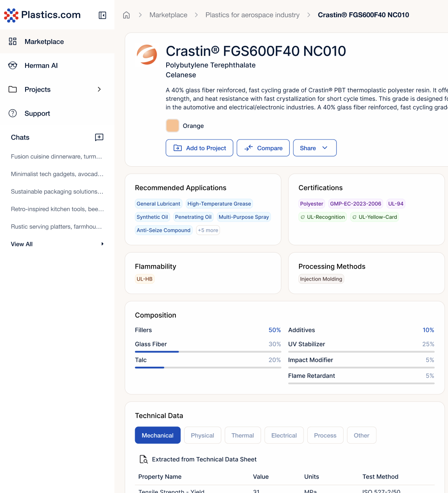
Task: Click the Penetrating Oil tag
Action: (193, 217)
